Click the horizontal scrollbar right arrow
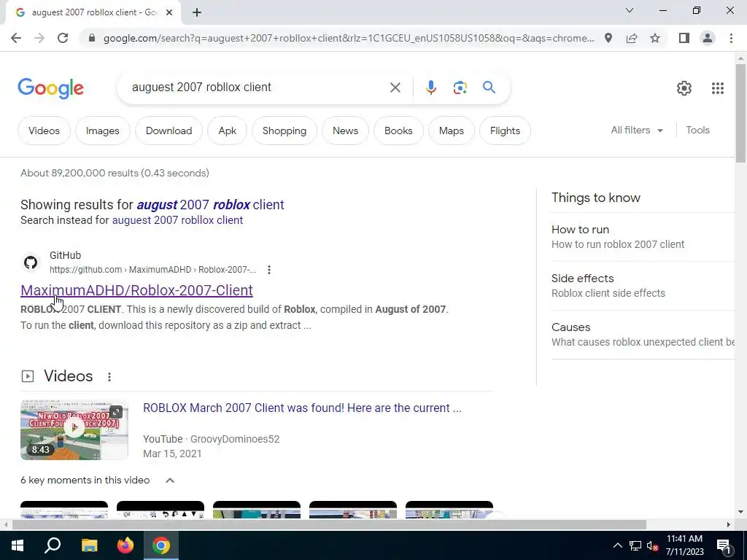747x560 pixels. pyautogui.click(x=729, y=524)
